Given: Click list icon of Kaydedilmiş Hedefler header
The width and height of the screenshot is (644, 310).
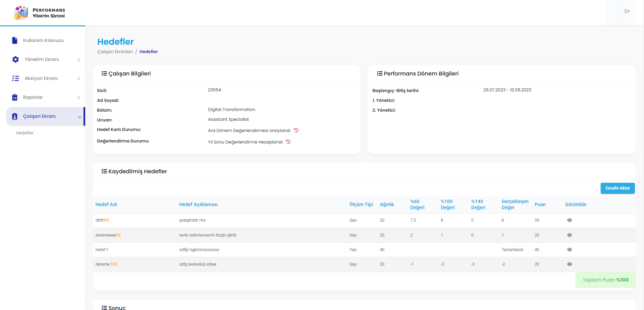Looking at the screenshot, I should tap(104, 171).
